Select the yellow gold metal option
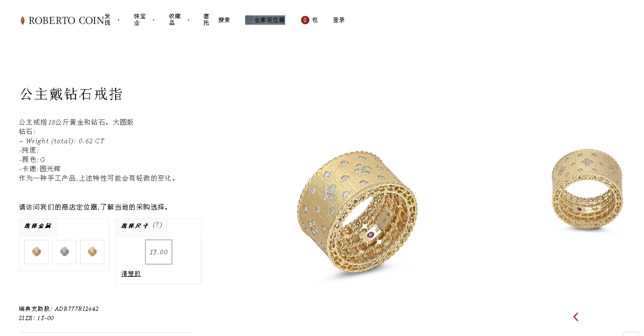The height and width of the screenshot is (336, 644). (x=92, y=252)
